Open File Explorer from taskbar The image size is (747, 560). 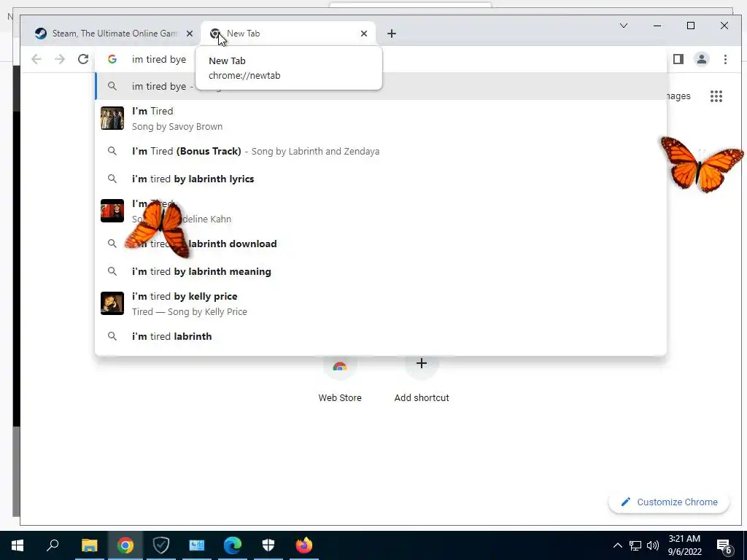(x=89, y=545)
